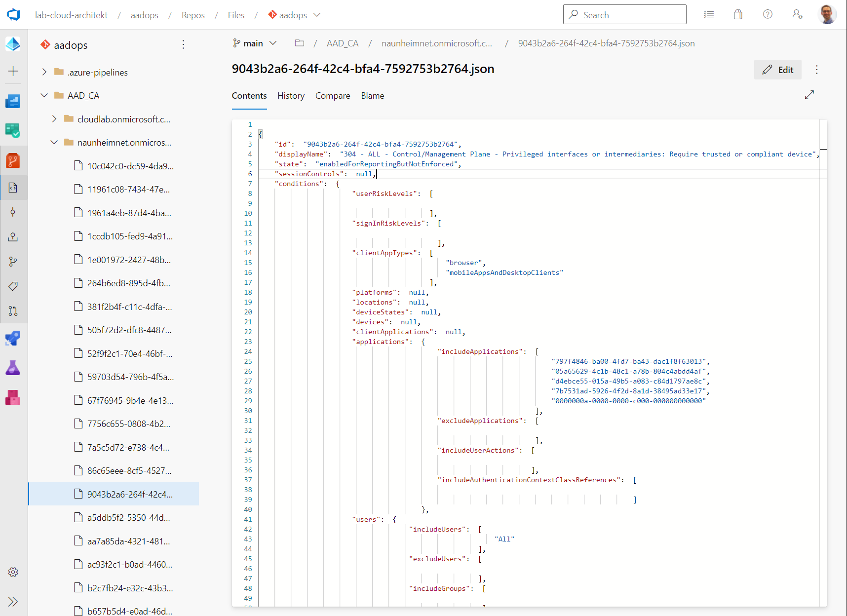Expand the sidebar with double chevron

pos(13,602)
